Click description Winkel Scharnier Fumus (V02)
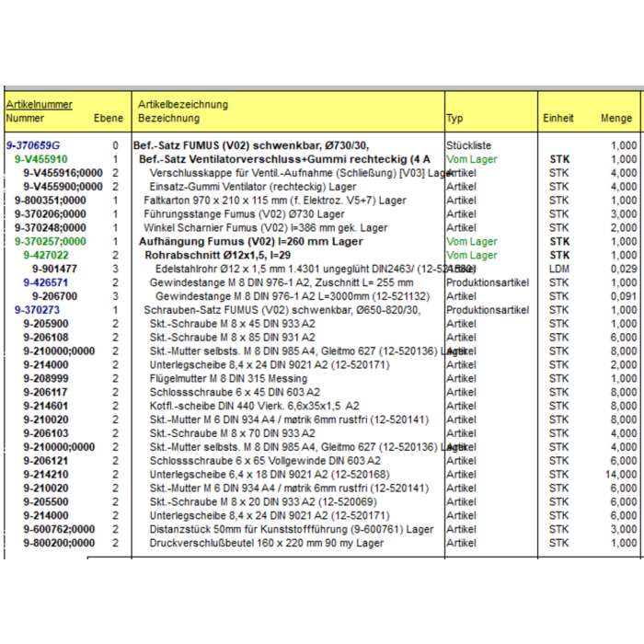Image resolution: width=644 pixels, height=644 pixels. (x=265, y=228)
